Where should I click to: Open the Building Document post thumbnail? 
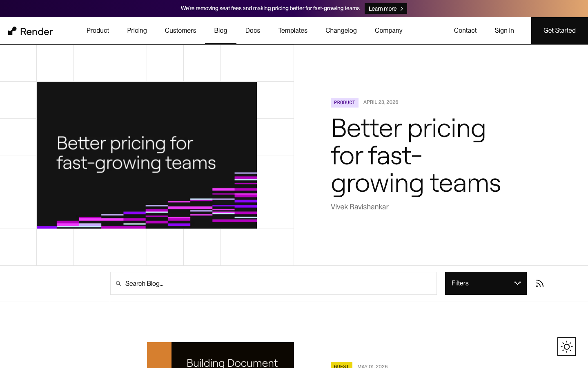click(220, 355)
